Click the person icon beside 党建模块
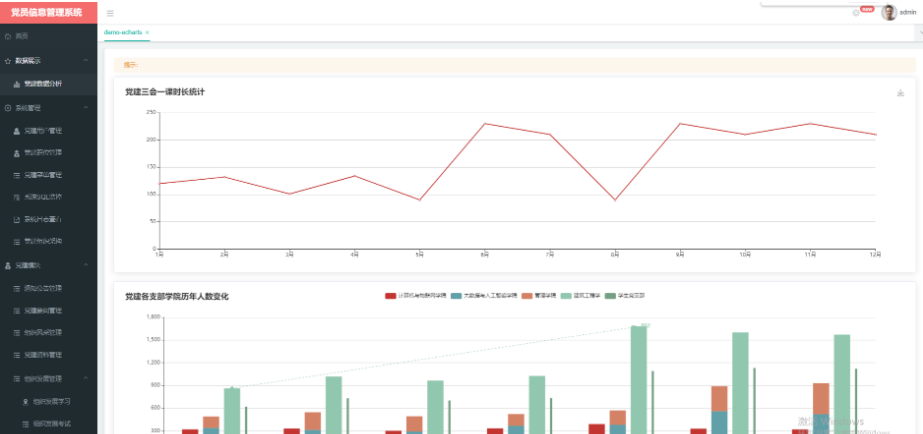Screen dimensions: 923x434 tap(8, 266)
